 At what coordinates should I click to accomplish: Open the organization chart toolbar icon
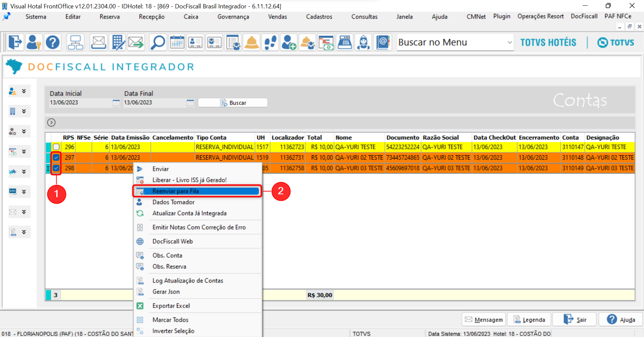(x=75, y=42)
